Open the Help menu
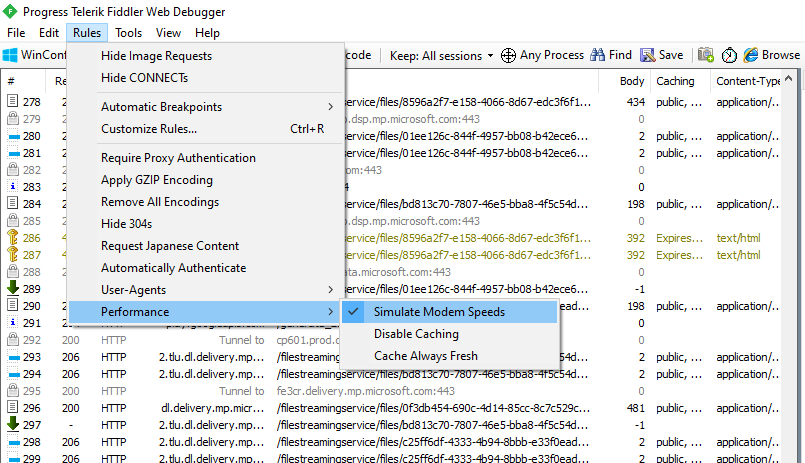 pyautogui.click(x=207, y=33)
